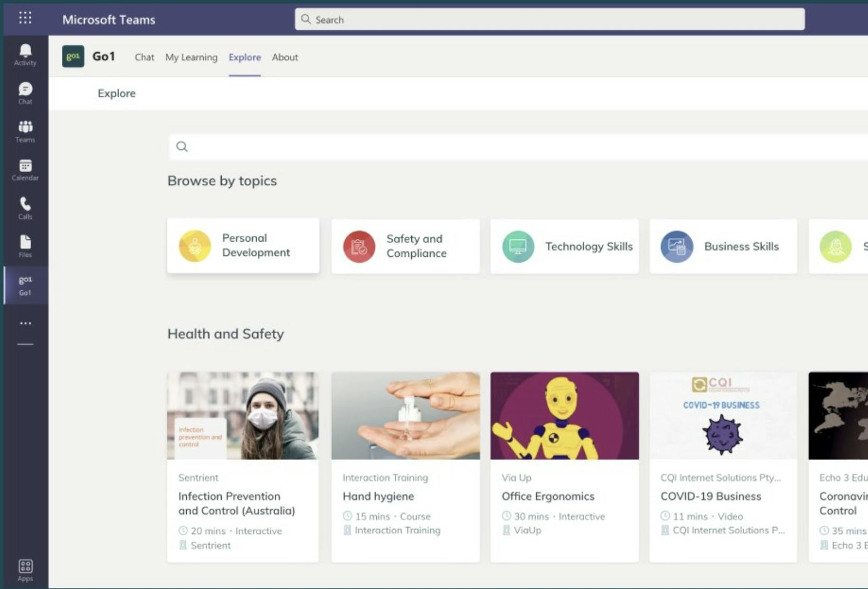Open the Personal Development topic card
This screenshot has height=589, width=868.
pos(243,246)
